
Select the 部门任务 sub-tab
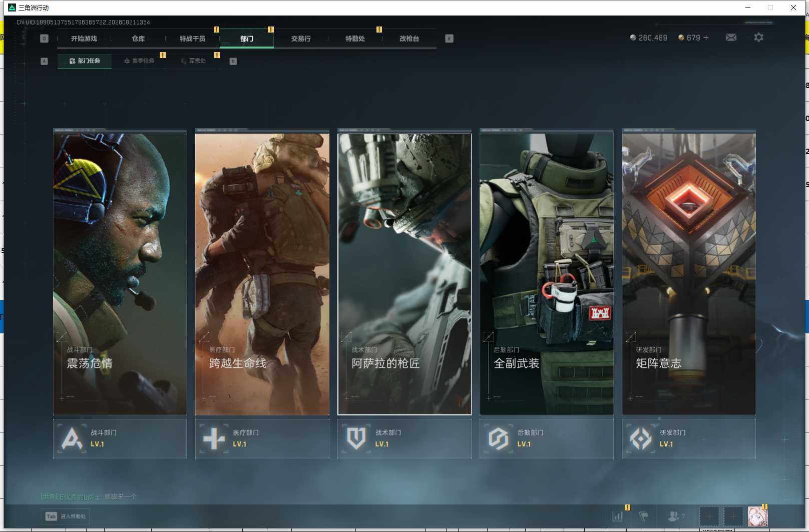[x=85, y=61]
